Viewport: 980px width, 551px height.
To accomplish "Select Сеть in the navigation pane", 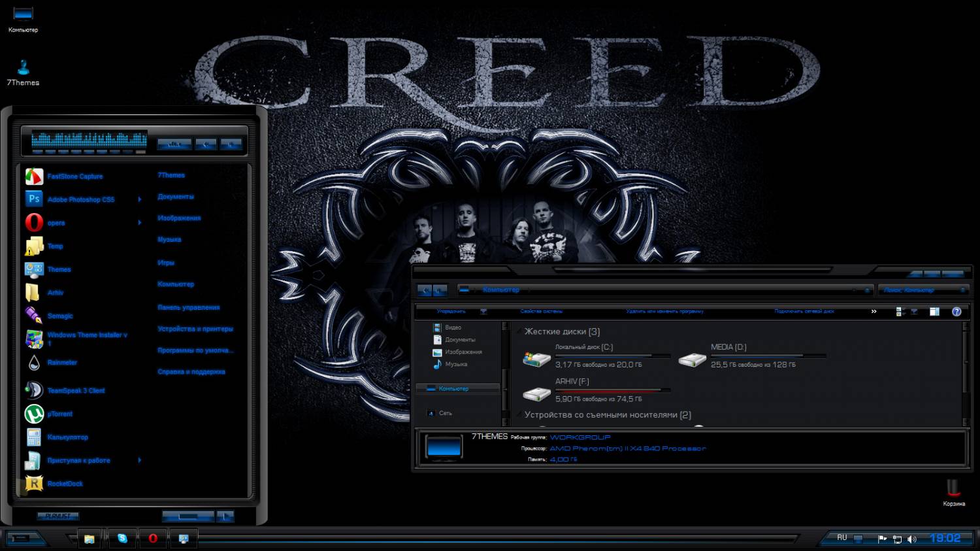I will click(439, 413).
